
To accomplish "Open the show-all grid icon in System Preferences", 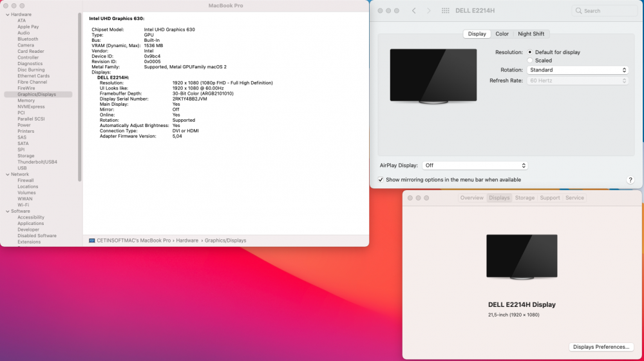I will tap(445, 11).
